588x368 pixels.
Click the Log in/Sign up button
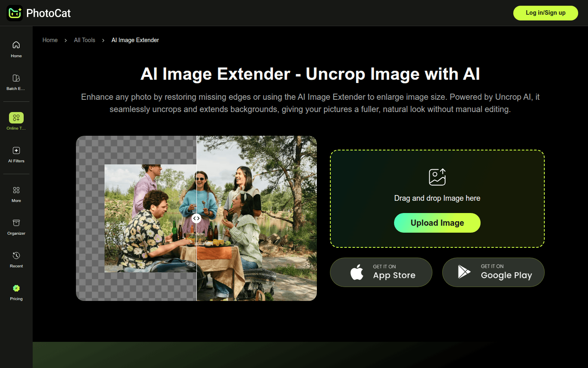[x=546, y=13]
